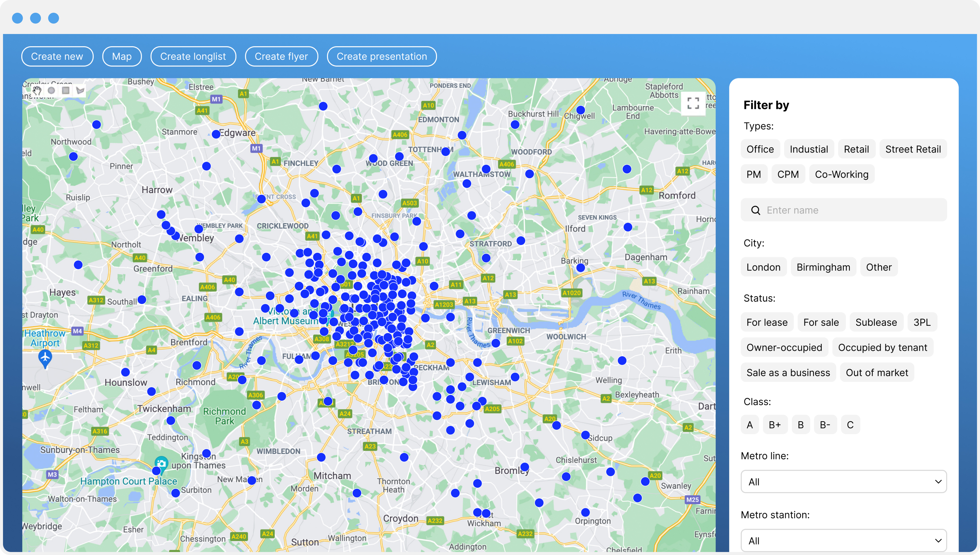The height and width of the screenshot is (555, 980).
Task: Click the Hampton Court Palace camera pin
Action: (161, 464)
